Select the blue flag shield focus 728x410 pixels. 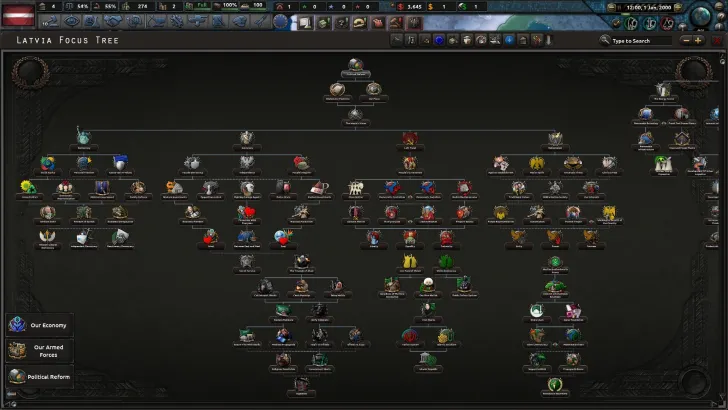click(x=119, y=162)
